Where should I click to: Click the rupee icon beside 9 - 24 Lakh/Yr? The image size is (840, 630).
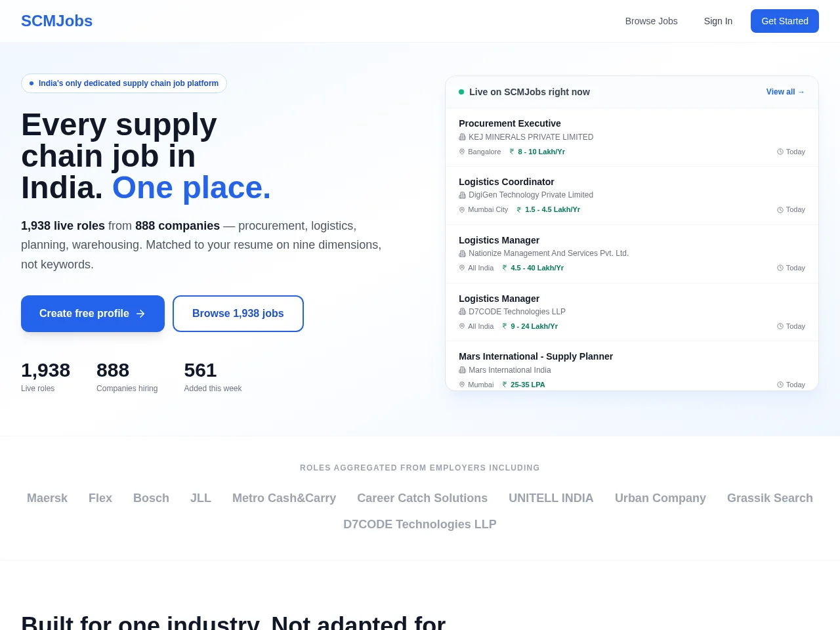(x=505, y=326)
